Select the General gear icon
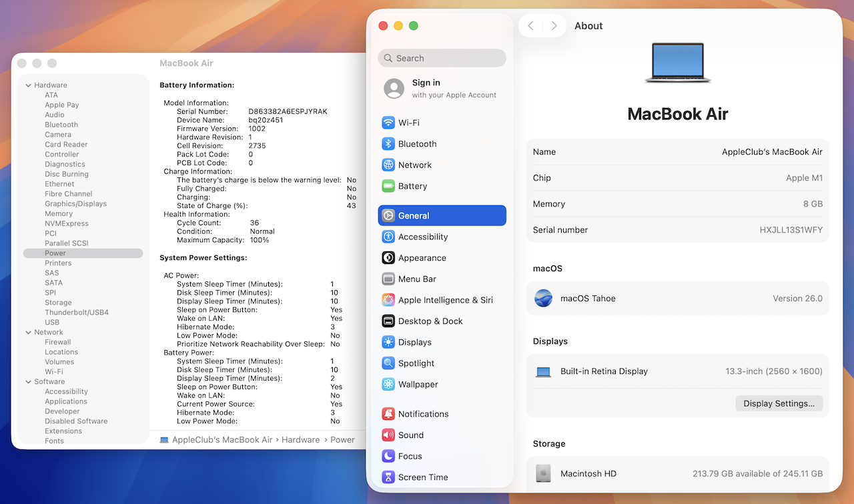The width and height of the screenshot is (854, 504). [x=388, y=215]
